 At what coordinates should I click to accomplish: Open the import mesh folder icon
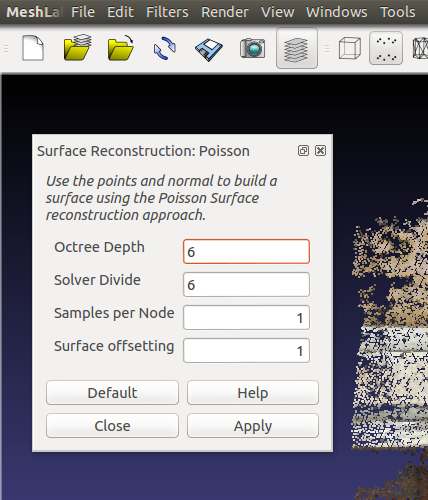pos(120,48)
